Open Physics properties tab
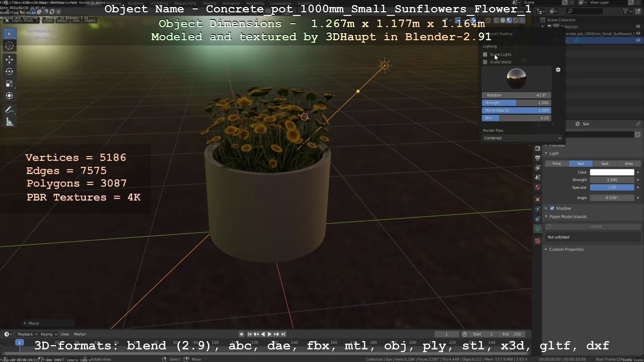This screenshot has height=362, width=644. [537, 209]
